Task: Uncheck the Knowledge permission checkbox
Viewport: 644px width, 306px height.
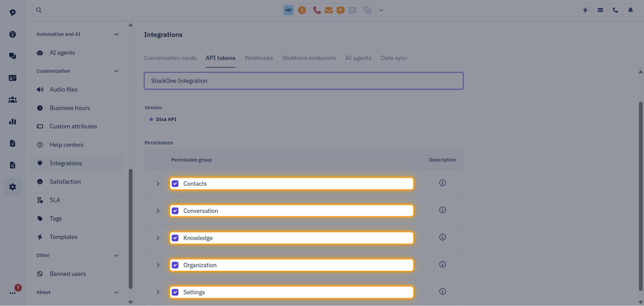Action: tap(175, 238)
